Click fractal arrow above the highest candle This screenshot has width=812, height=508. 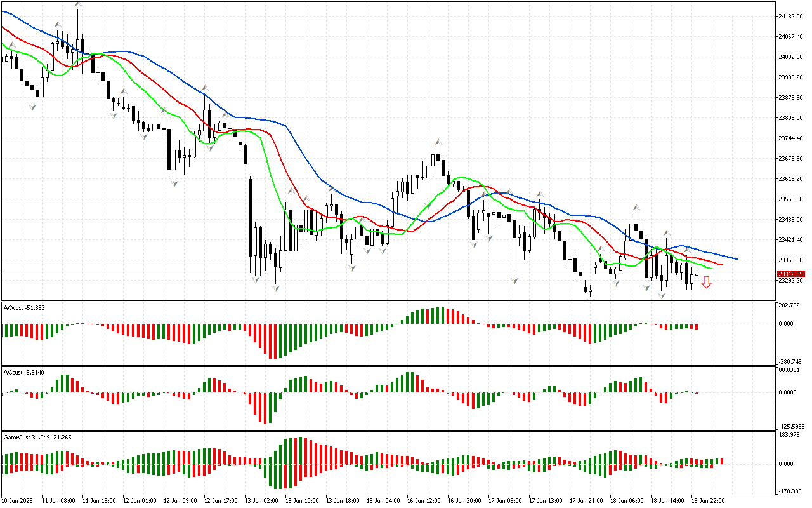[78, 4]
